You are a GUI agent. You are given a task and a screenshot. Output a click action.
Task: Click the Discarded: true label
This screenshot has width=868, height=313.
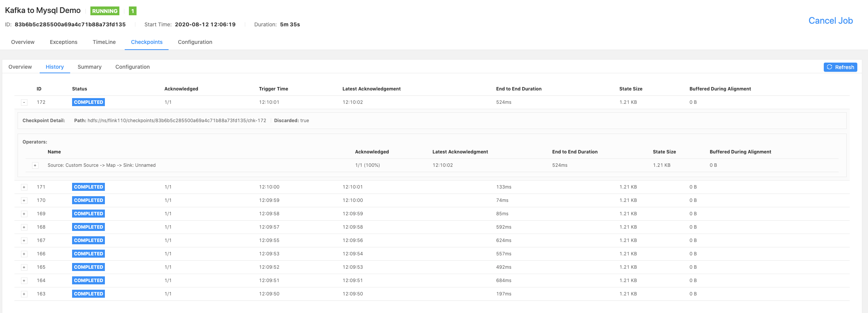(x=291, y=121)
